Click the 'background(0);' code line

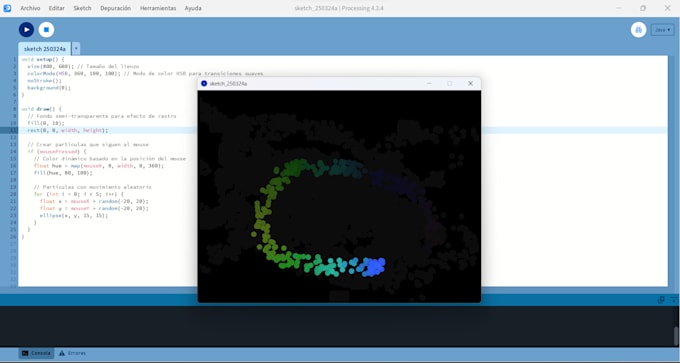coord(49,87)
